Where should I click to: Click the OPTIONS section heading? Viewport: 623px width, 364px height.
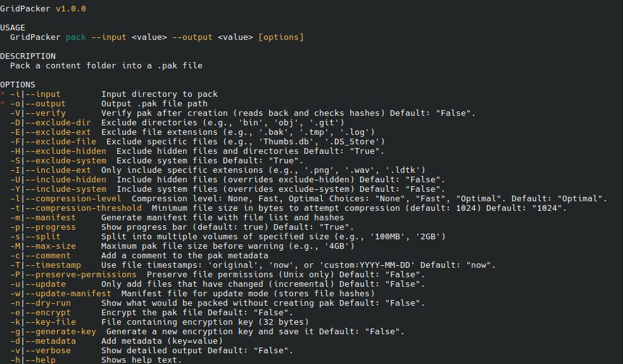pyautogui.click(x=18, y=85)
